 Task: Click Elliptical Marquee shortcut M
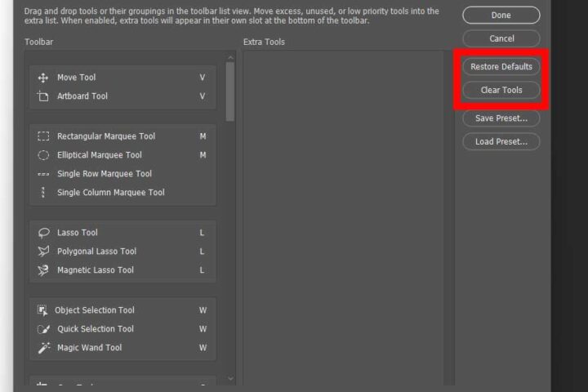tap(203, 155)
